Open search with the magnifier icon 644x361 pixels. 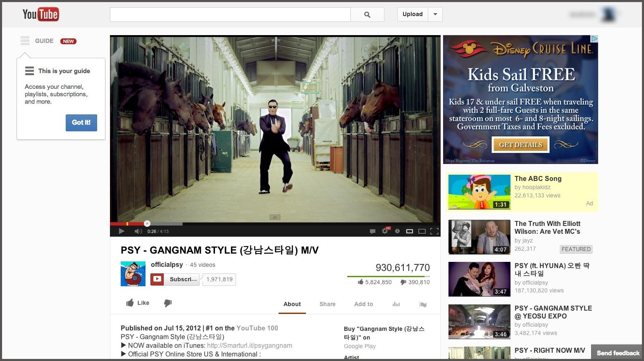pos(367,14)
